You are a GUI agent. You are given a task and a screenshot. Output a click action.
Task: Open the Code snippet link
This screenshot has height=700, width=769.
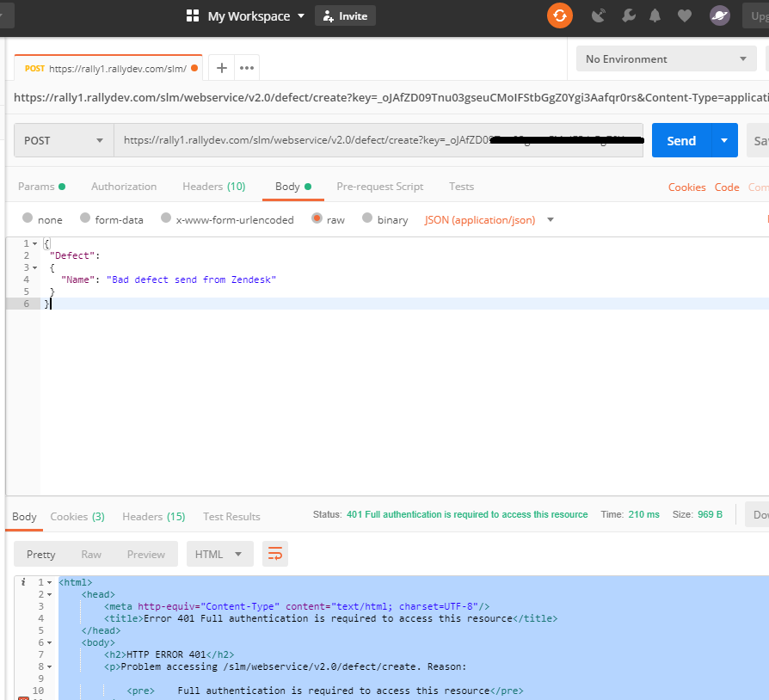(727, 187)
